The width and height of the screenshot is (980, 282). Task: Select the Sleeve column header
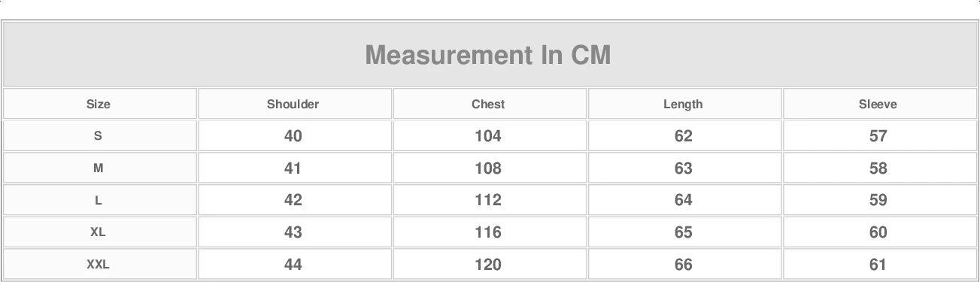tap(878, 104)
